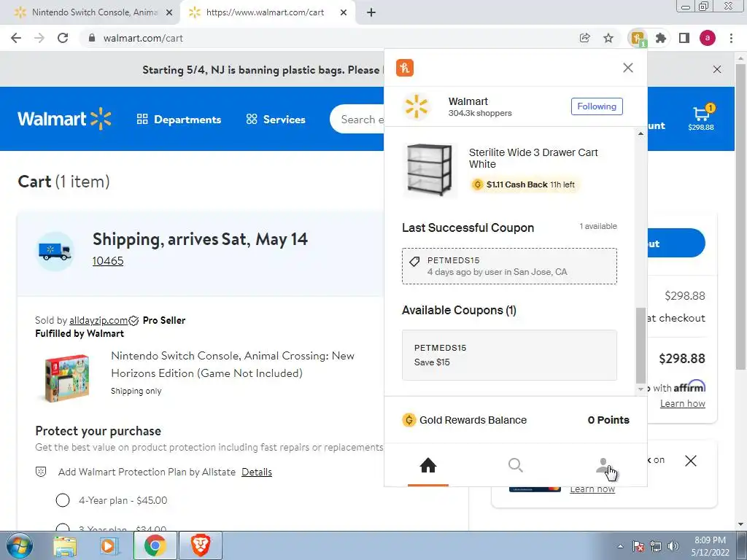Viewport: 747px width, 560px height.
Task: Open the Windows Start button
Action: coord(20,545)
